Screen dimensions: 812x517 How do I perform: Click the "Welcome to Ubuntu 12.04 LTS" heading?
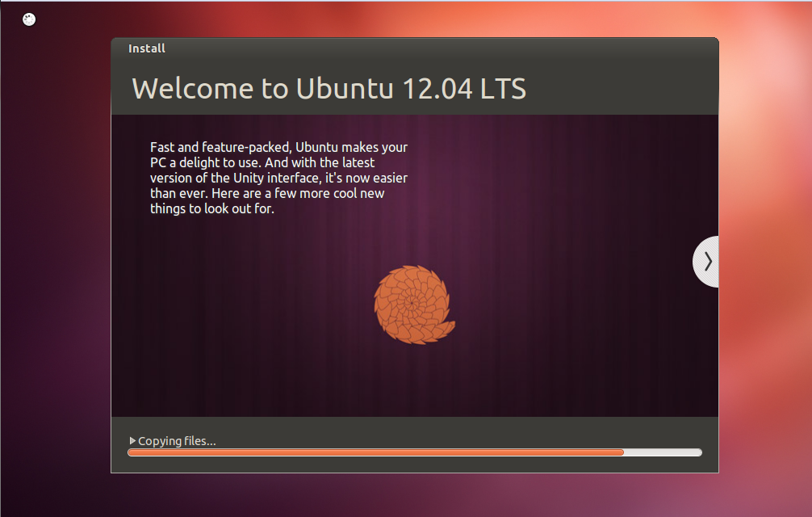[329, 89]
